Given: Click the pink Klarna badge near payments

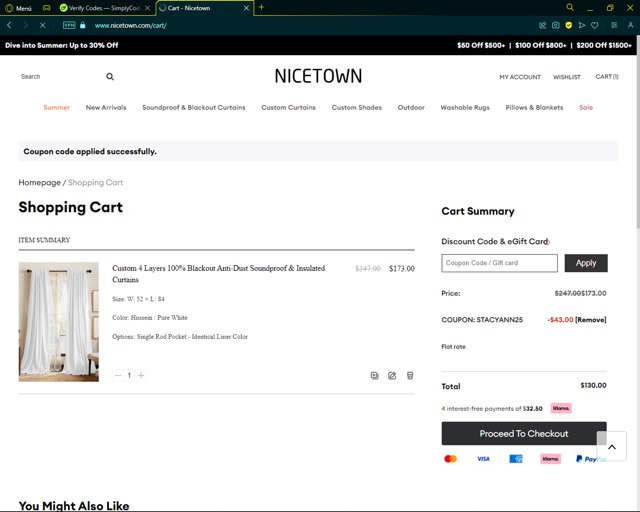Looking at the screenshot, I should pyautogui.click(x=561, y=408).
